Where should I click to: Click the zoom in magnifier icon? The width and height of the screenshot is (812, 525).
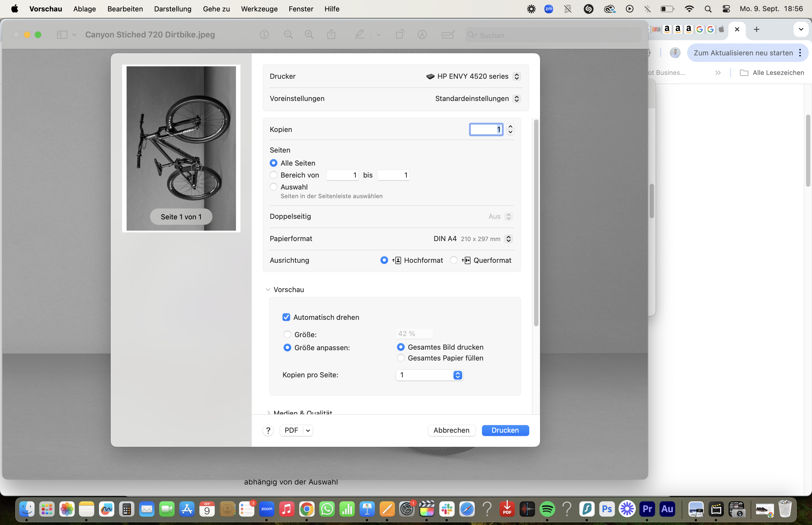coord(309,34)
